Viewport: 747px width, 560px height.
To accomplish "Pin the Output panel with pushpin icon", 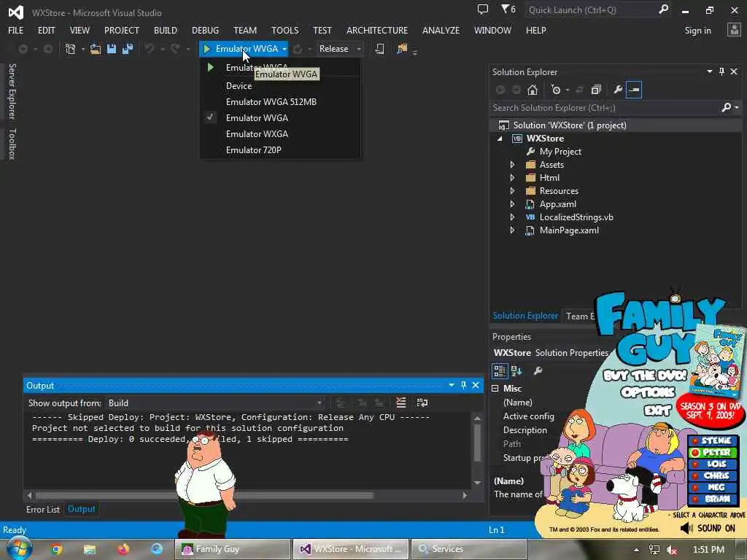I will pyautogui.click(x=463, y=385).
